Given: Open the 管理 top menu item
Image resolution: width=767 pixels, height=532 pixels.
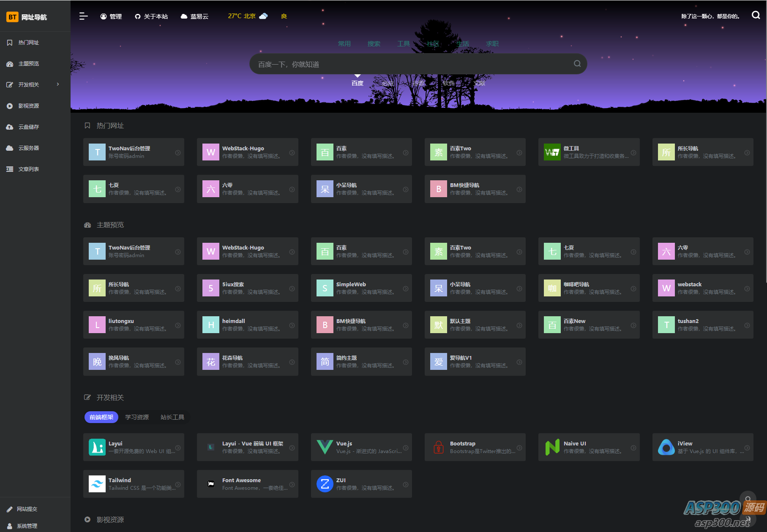Looking at the screenshot, I should (111, 16).
